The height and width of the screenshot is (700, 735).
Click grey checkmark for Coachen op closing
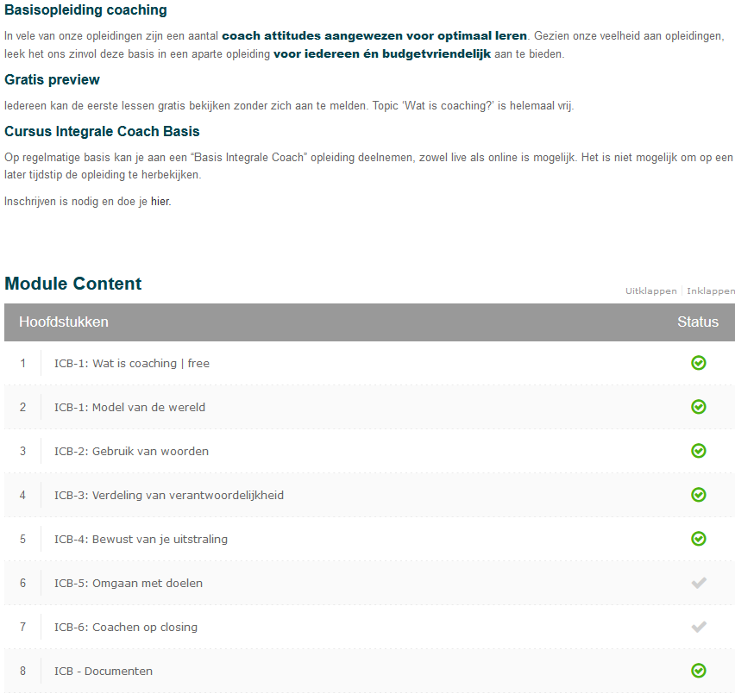[699, 627]
